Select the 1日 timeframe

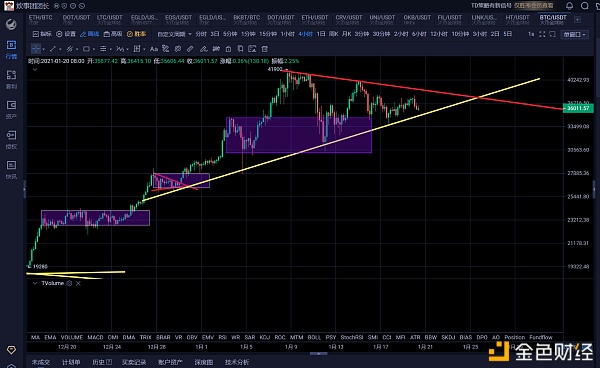coord(321,34)
